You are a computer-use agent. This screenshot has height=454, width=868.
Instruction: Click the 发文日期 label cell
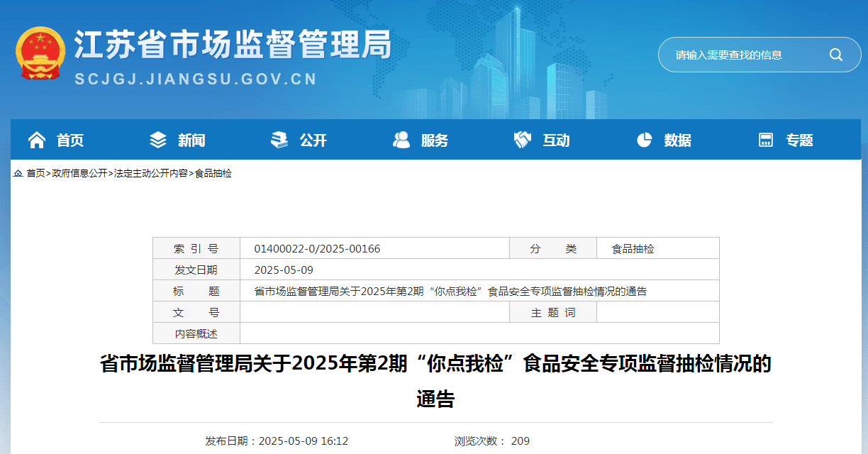click(196, 270)
